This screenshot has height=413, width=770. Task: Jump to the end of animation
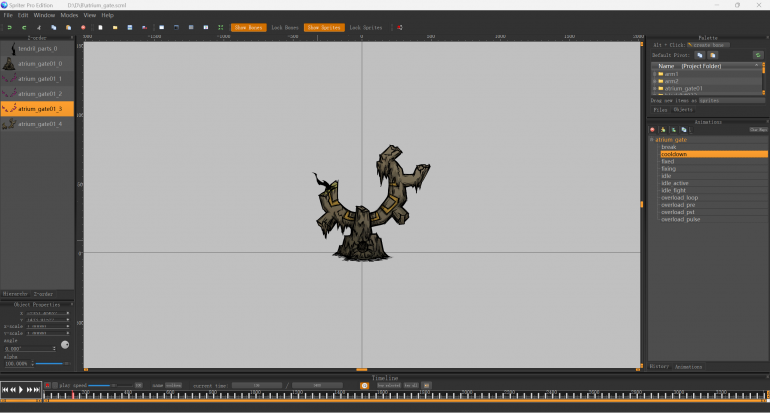[x=36, y=389]
